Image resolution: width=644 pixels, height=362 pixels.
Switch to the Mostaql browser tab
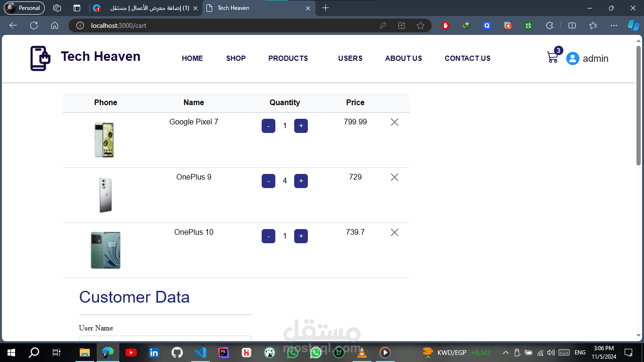pyautogui.click(x=145, y=8)
